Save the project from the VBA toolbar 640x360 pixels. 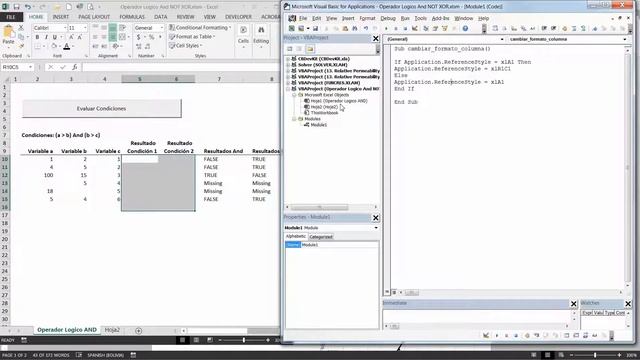click(315, 29)
